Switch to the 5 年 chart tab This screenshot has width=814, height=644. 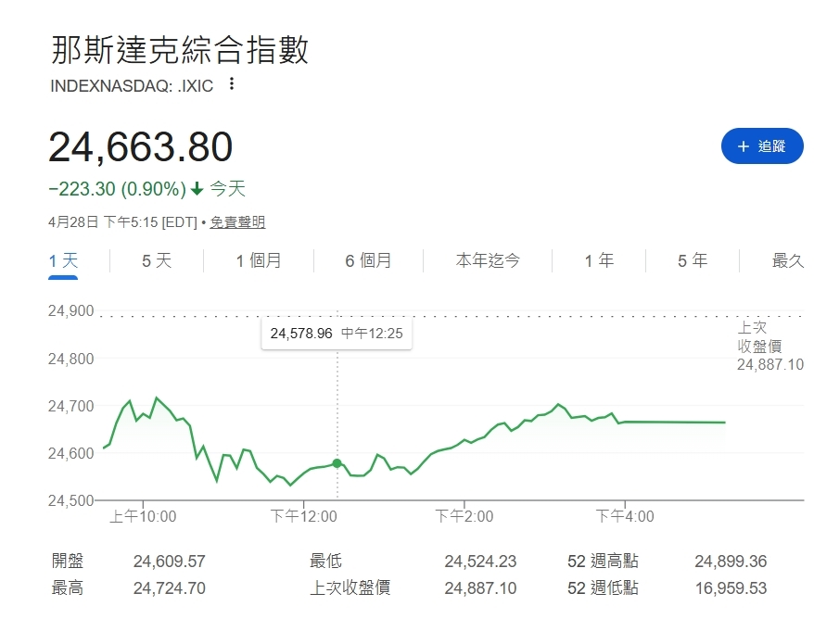693,260
